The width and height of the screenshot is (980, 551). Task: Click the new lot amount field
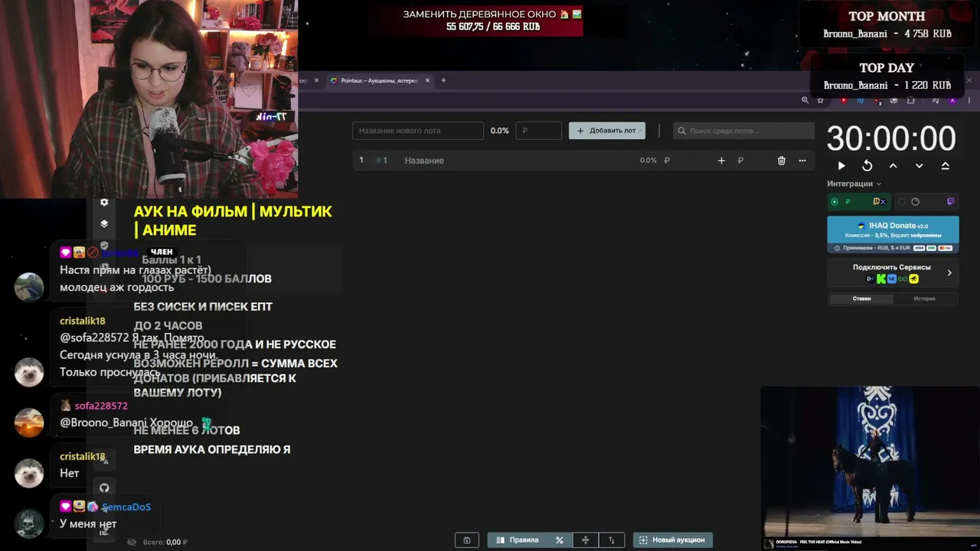pos(539,131)
